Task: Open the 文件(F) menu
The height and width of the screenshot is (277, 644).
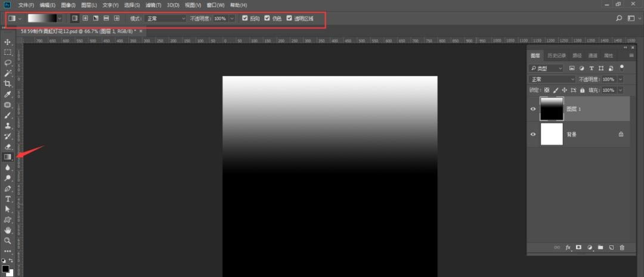Action: [26, 5]
